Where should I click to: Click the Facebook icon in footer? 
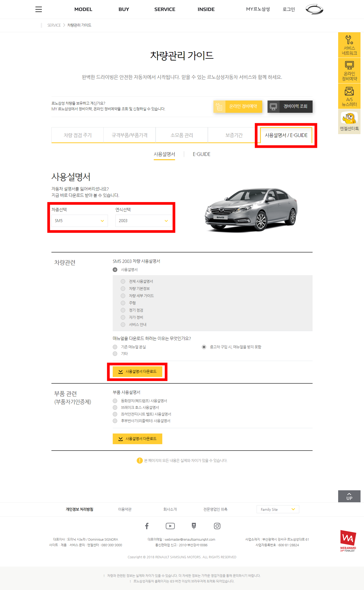click(x=147, y=526)
